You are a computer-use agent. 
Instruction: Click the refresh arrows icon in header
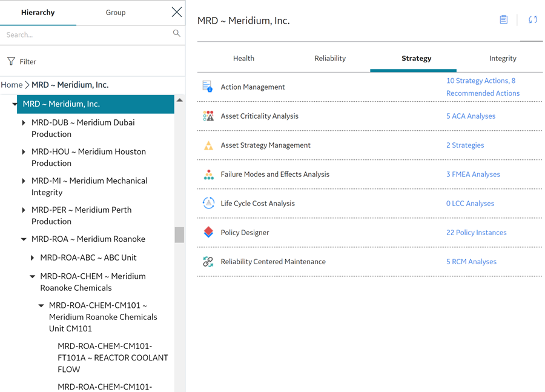tap(533, 19)
